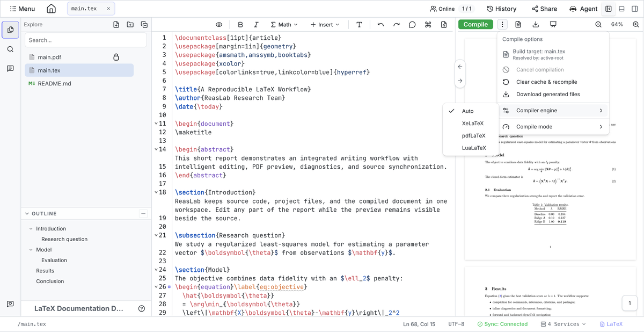Open the command palette icon

click(428, 25)
